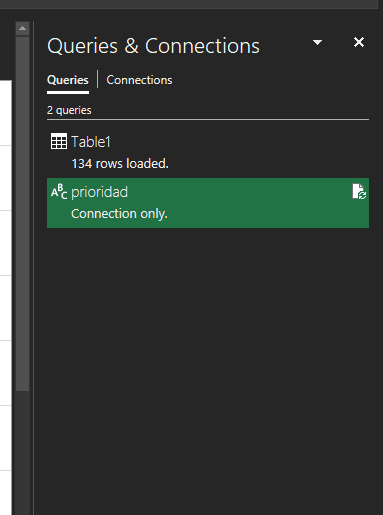Select the prioridad query name
Screen dimensions: 383x515
coord(99,192)
